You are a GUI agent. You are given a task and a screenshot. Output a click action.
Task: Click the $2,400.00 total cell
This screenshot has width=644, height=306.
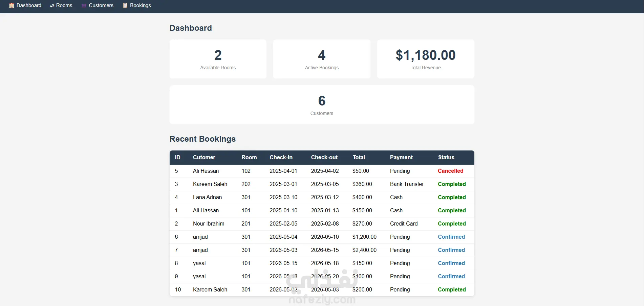[364, 250]
